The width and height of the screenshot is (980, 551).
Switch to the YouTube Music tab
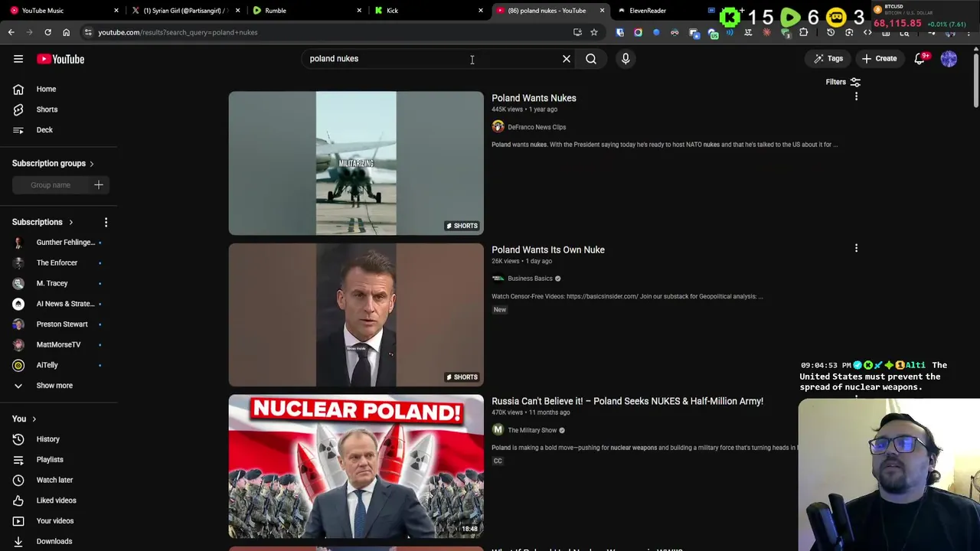(64, 11)
